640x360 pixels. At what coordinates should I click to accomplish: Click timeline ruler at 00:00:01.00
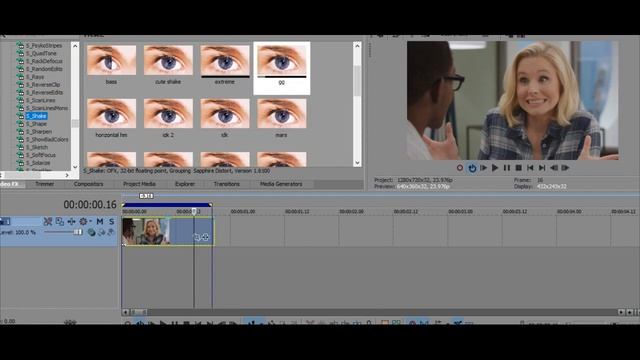point(243,211)
